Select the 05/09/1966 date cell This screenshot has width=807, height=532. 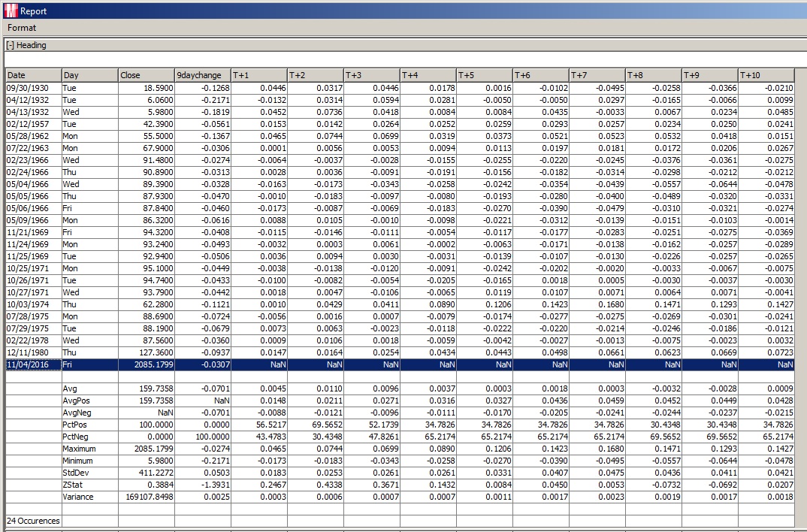pos(34,220)
